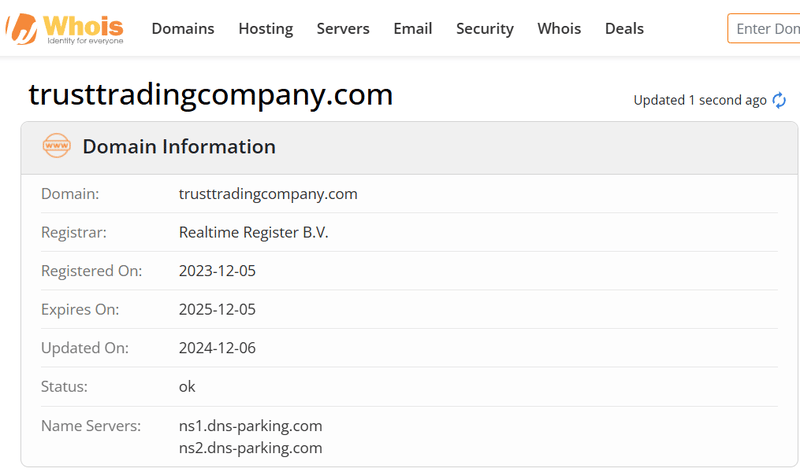Choose Whois in the navigation bar
This screenshot has width=800, height=472.
pos(559,28)
